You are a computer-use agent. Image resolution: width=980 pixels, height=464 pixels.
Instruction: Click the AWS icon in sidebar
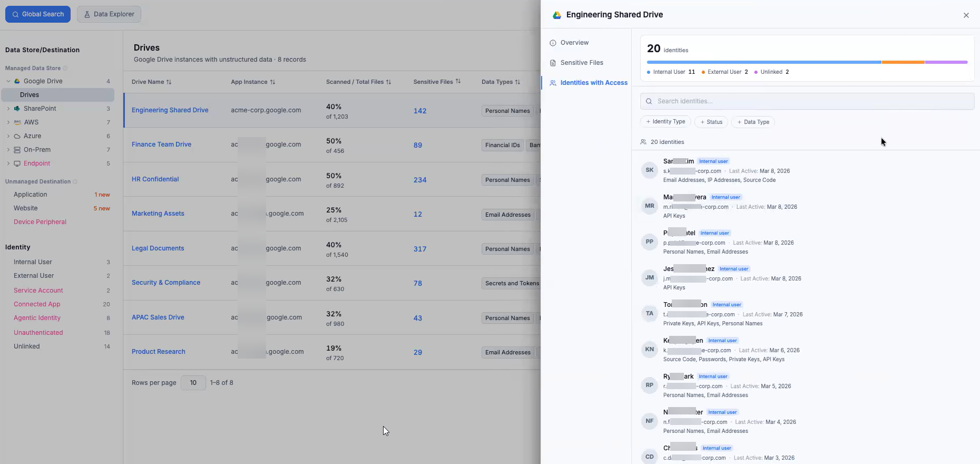[x=17, y=122]
